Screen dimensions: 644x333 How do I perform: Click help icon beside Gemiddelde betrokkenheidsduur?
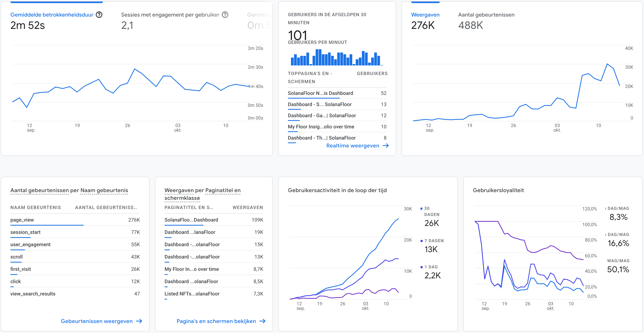tap(99, 15)
